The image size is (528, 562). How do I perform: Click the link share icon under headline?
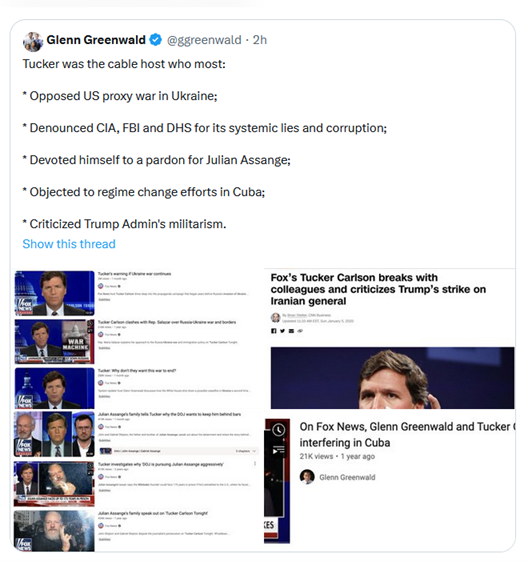(300, 331)
